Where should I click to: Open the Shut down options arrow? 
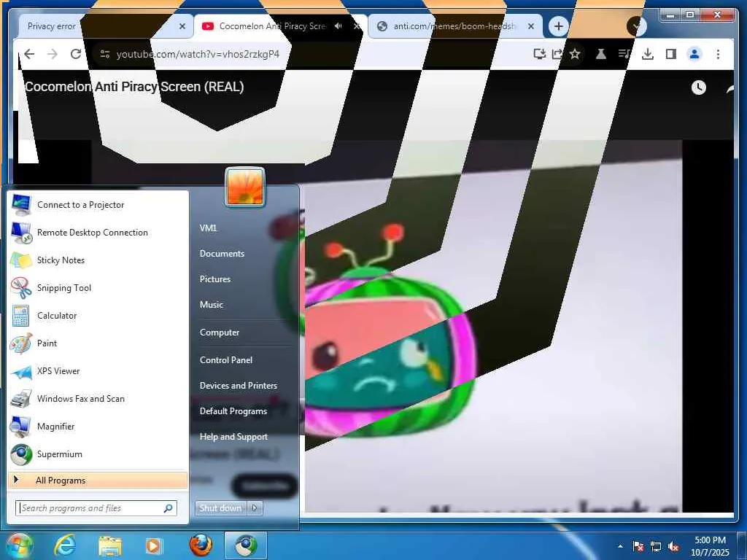[255, 508]
